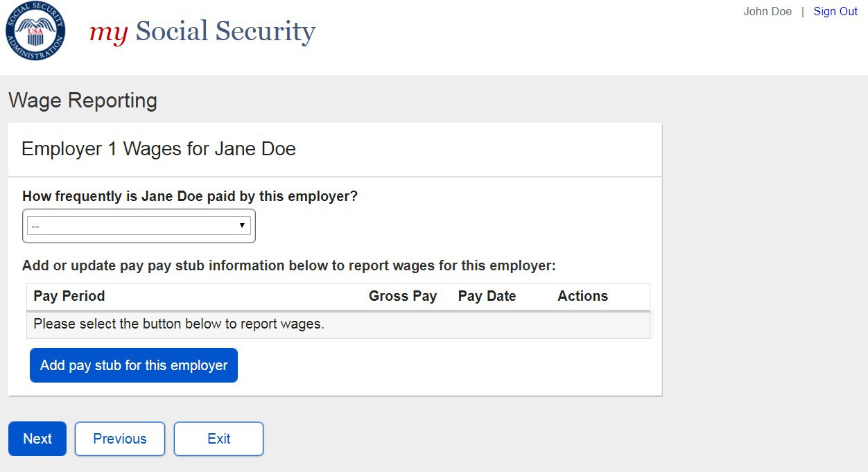Click the How frequently is Jane Doe paid label
Screen dimensions: 868x472
(190, 196)
